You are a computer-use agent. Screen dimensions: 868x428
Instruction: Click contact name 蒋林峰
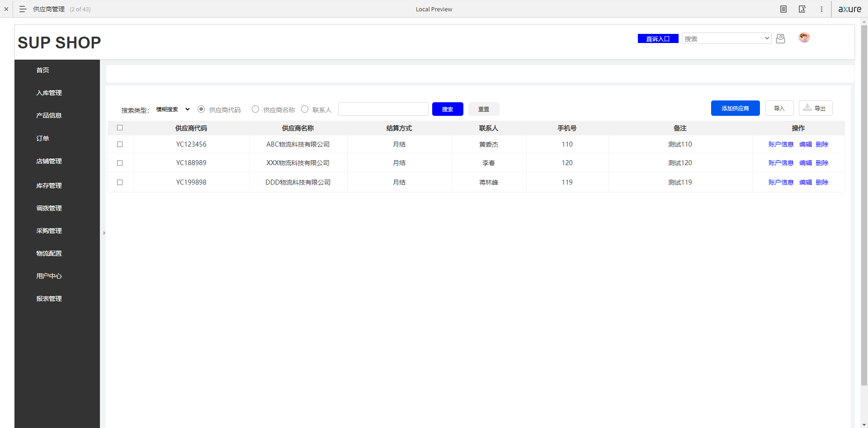pyautogui.click(x=489, y=182)
